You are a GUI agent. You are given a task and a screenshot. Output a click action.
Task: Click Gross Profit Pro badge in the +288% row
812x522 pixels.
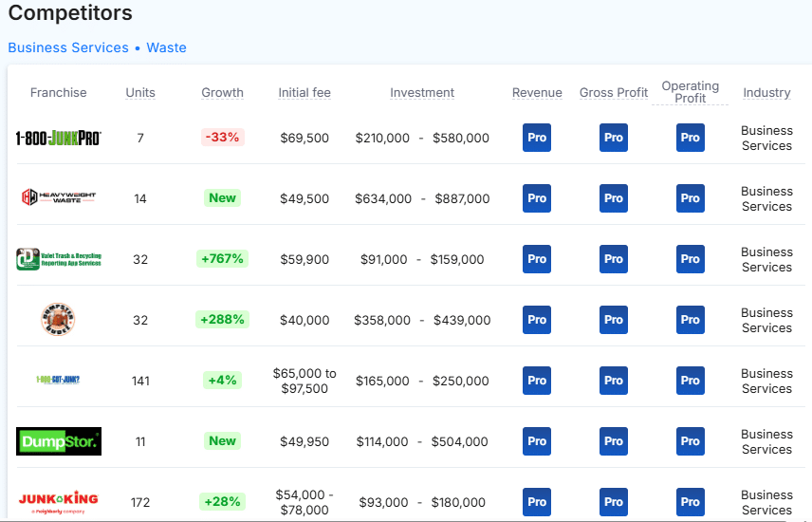click(613, 319)
